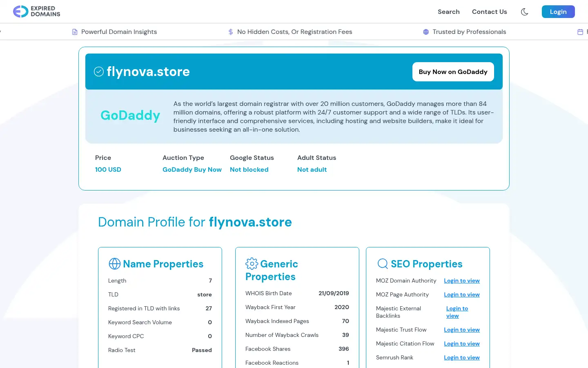588x368 pixels.
Task: Click the GoDaddy description paragraph
Action: pos(334,117)
